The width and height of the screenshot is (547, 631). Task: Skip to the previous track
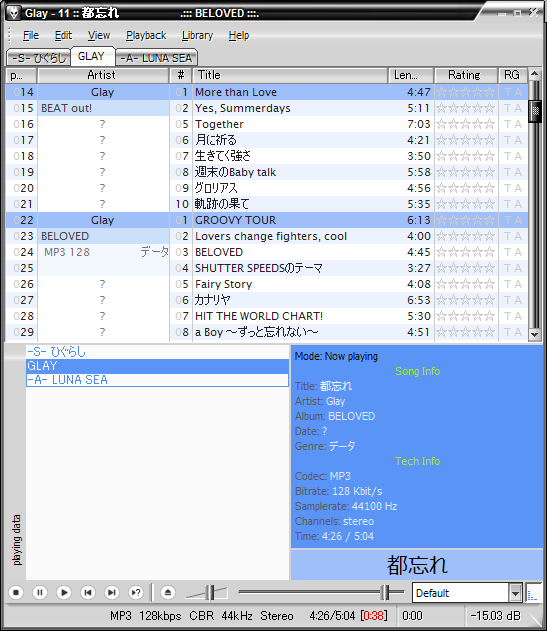[88, 592]
